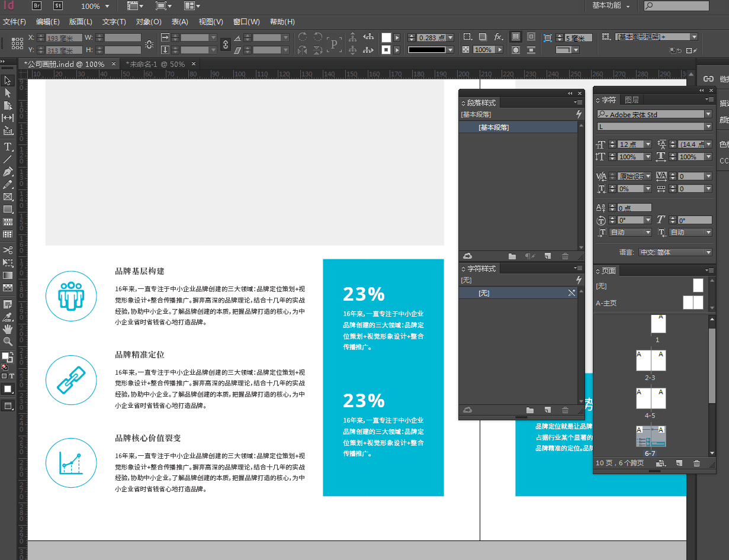Select the Note tool
This screenshot has width=729, height=560.
tap(8, 304)
